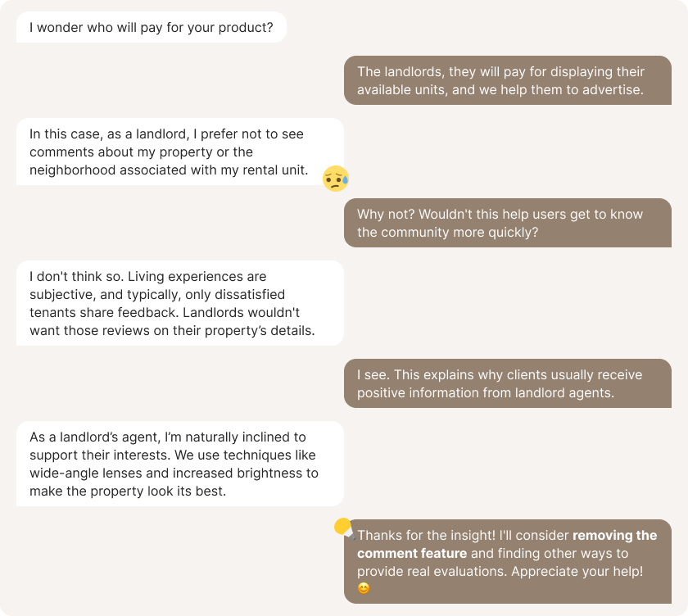This screenshot has width=688, height=616.
Task: Click the line 'the community more quickly?'
Action: pos(447,232)
